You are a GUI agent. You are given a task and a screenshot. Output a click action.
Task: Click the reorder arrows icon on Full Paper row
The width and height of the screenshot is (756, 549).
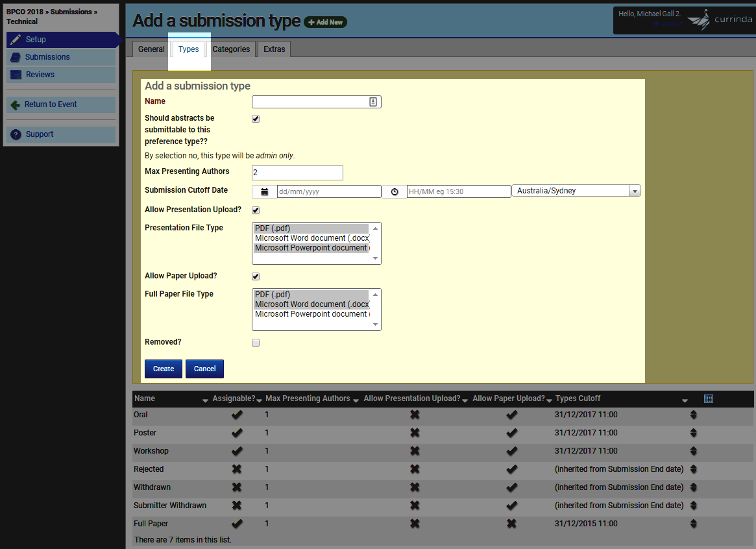(693, 524)
